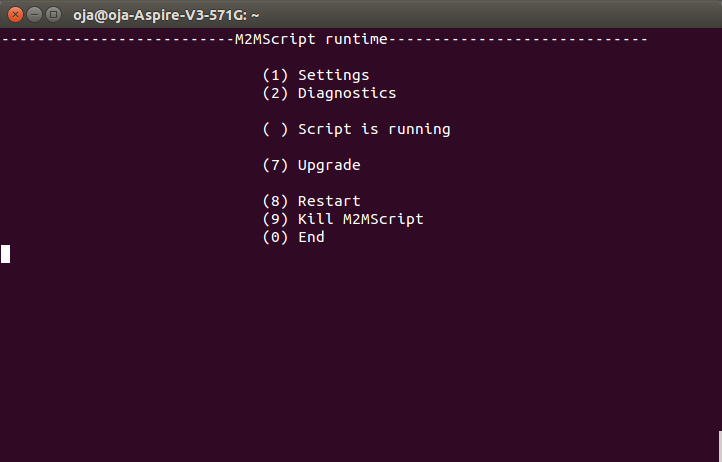Click the (0) number marker
Viewport: 722px width, 462px height.
pos(275,237)
